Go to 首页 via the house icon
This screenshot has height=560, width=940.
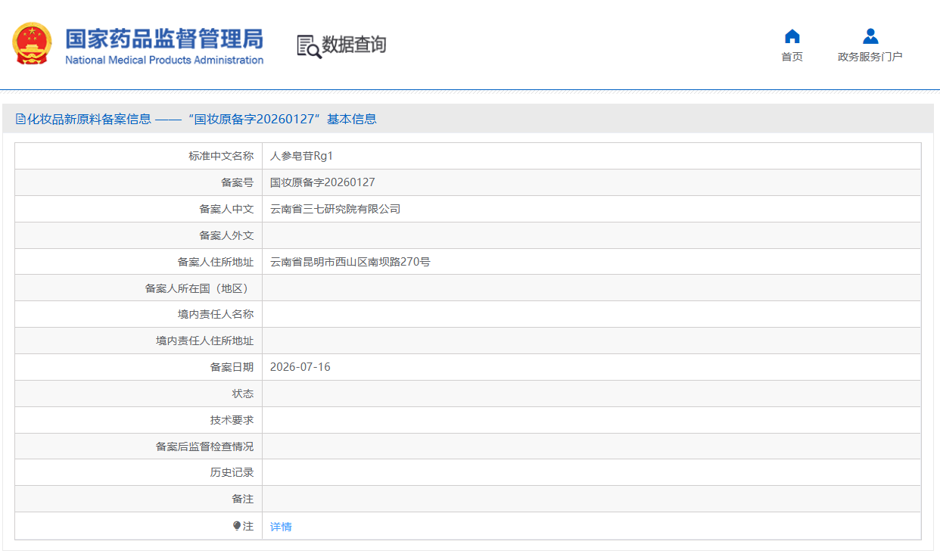tap(792, 36)
